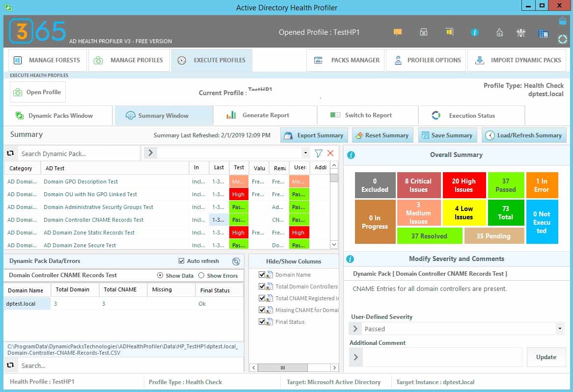Select the Show Data radio button
Image resolution: width=573 pixels, height=392 pixels.
pos(160,275)
